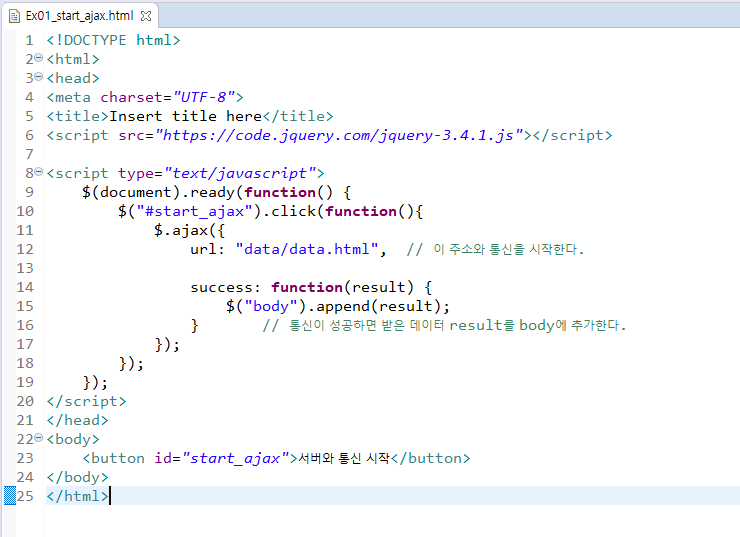Click the closing html tag on line 25
The image size is (740, 537).
click(77, 496)
